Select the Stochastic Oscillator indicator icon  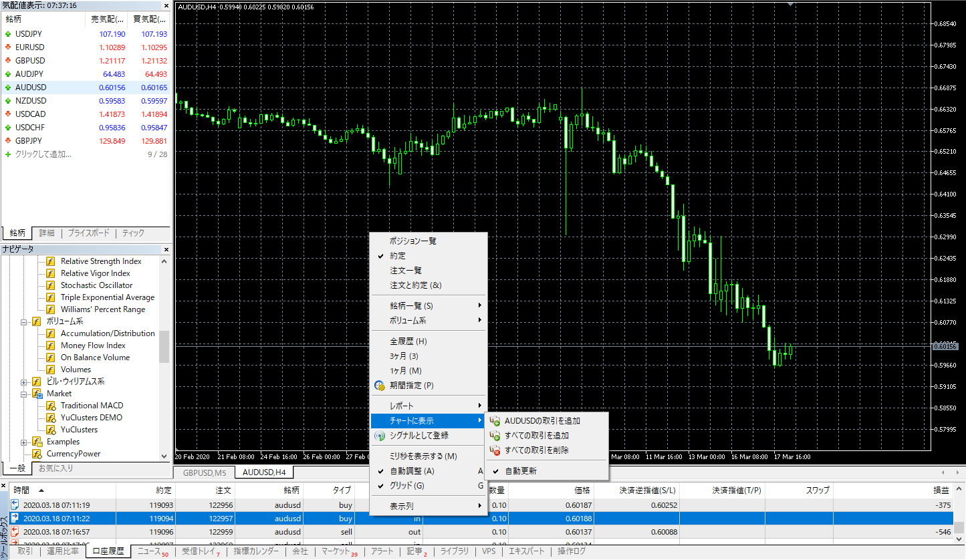pyautogui.click(x=50, y=285)
